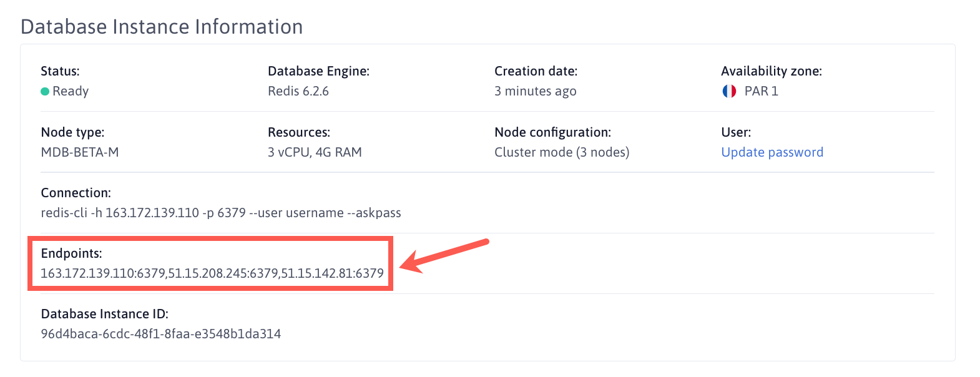980x377 pixels.
Task: Click the 3 minutes ago creation date
Action: [536, 91]
